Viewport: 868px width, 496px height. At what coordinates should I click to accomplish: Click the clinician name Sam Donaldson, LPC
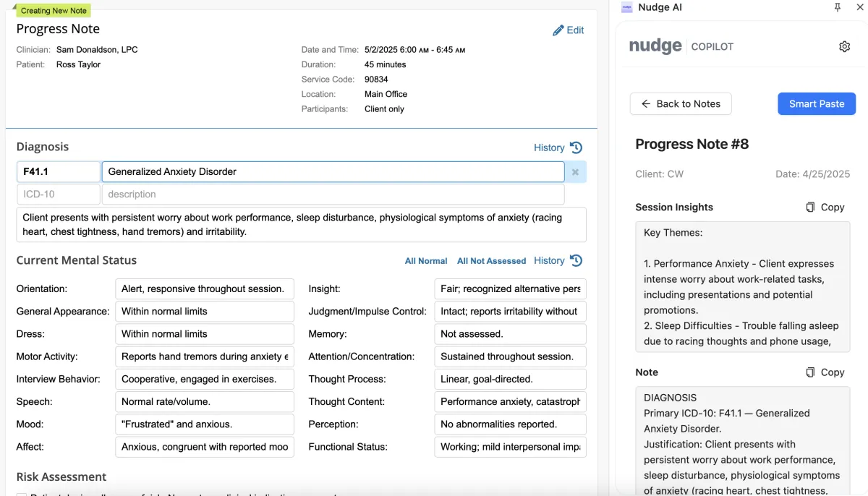[97, 50]
